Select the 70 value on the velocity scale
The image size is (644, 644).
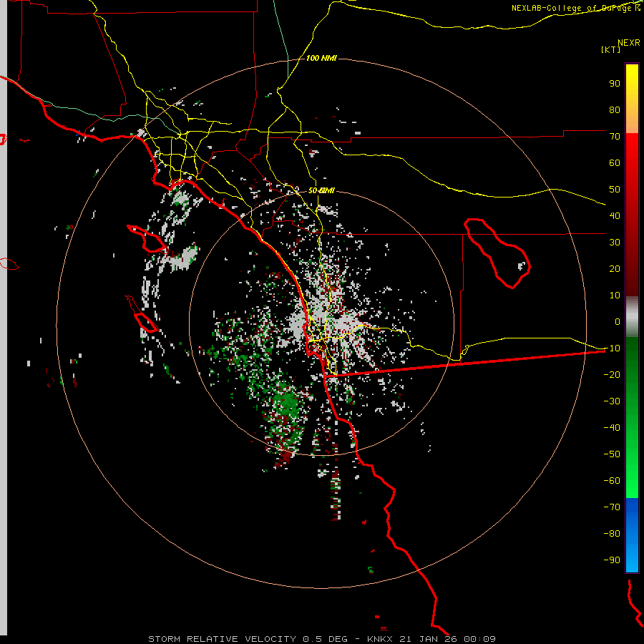click(x=615, y=137)
